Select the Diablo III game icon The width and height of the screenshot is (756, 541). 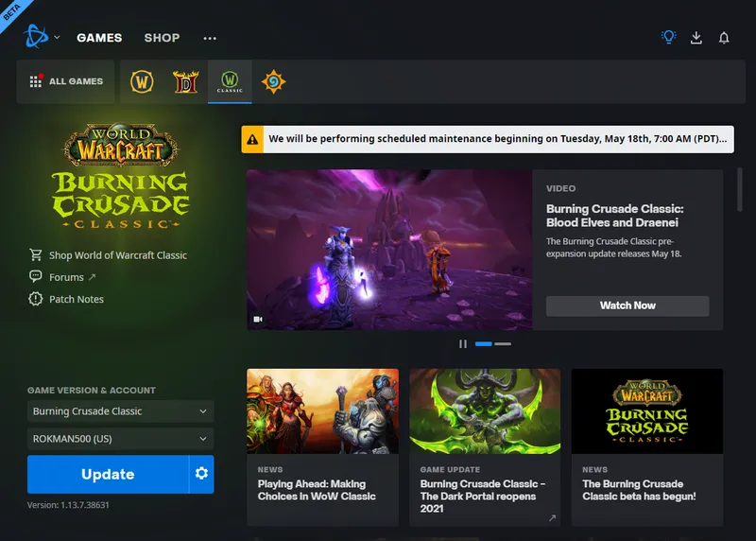click(185, 81)
